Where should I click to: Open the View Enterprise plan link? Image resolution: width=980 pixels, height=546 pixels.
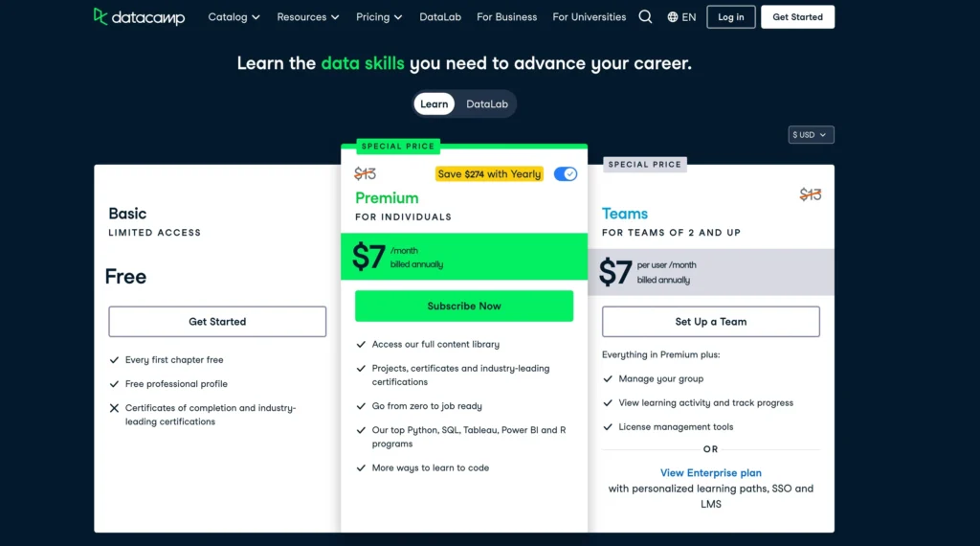point(711,473)
